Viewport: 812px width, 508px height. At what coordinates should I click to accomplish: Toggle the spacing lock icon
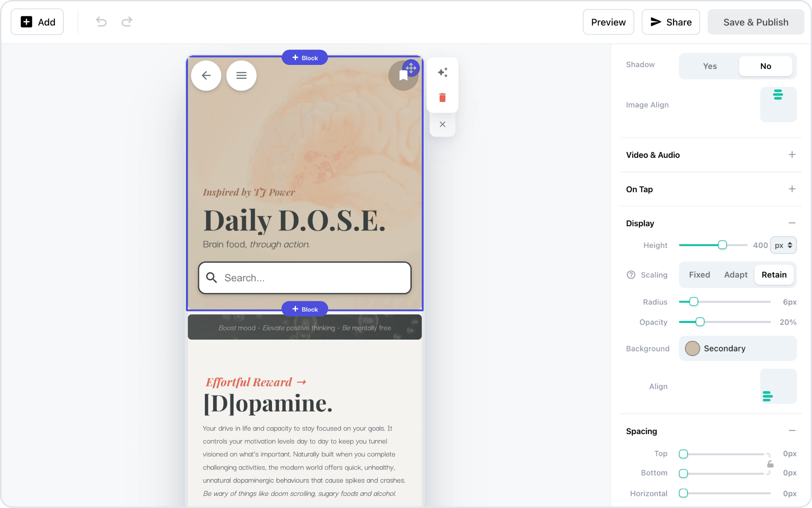coord(770,464)
